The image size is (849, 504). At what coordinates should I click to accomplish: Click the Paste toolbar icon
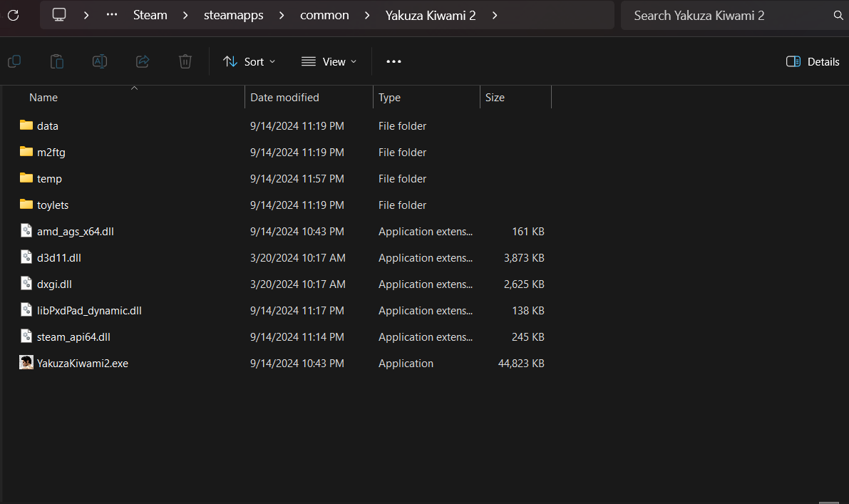tap(57, 61)
